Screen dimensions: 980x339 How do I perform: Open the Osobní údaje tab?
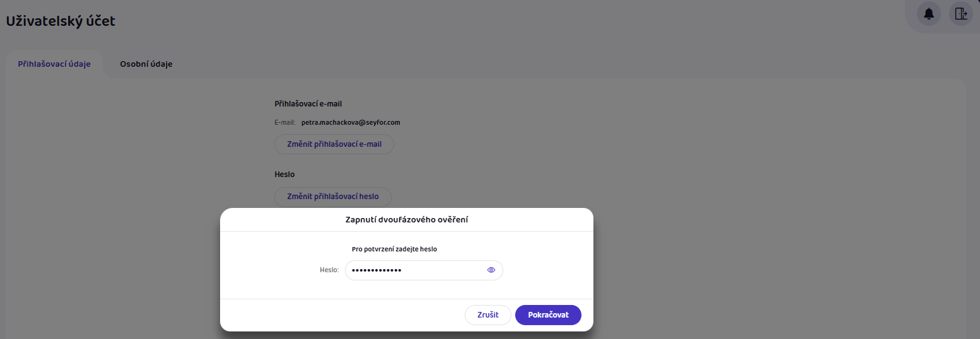click(146, 64)
